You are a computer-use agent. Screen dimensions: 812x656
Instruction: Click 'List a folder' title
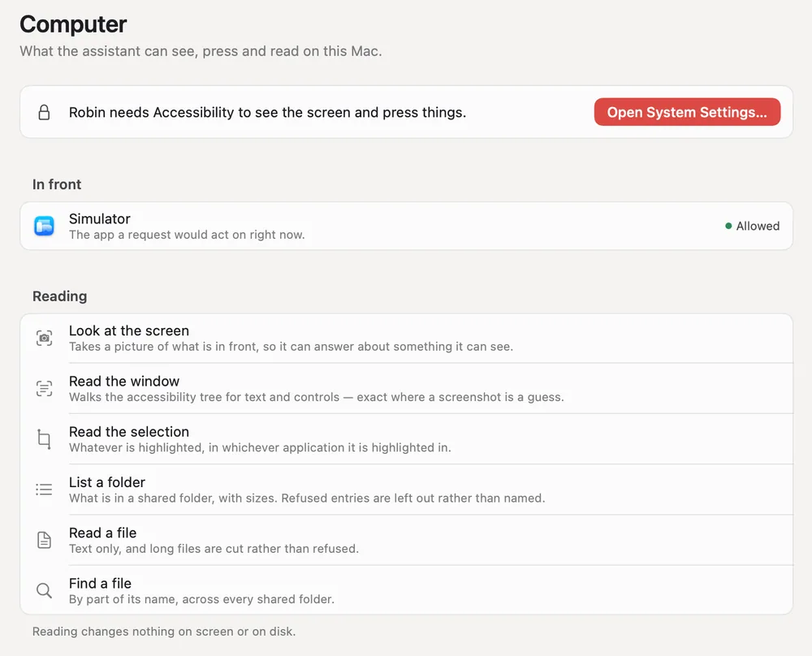tap(107, 482)
